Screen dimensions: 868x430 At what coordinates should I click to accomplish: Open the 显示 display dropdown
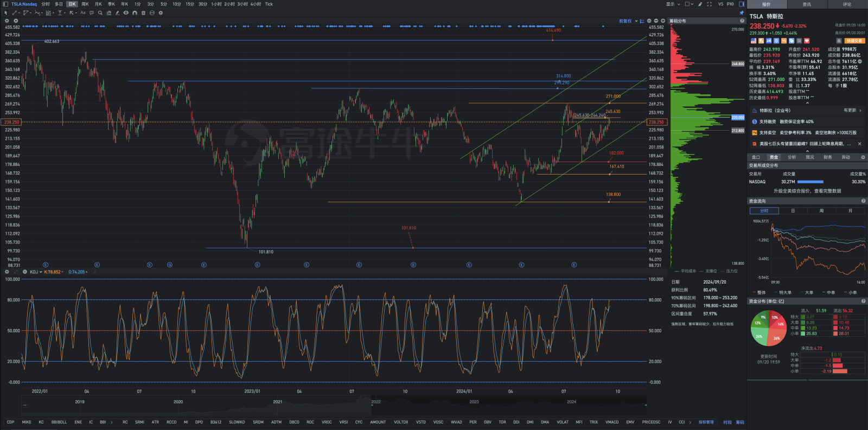(x=673, y=4)
